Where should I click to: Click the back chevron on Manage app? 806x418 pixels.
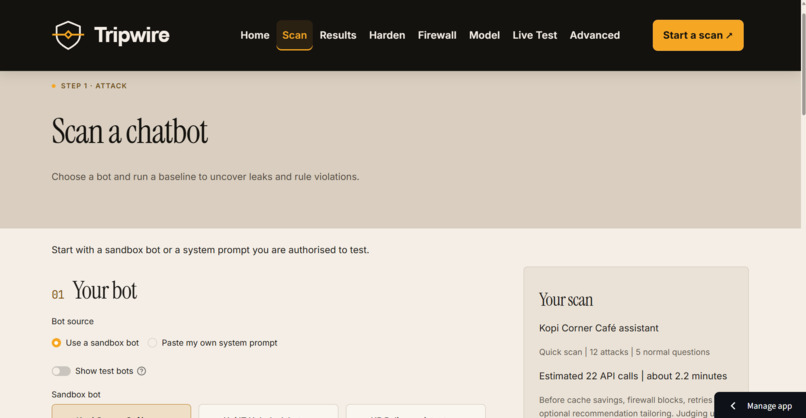pos(732,406)
